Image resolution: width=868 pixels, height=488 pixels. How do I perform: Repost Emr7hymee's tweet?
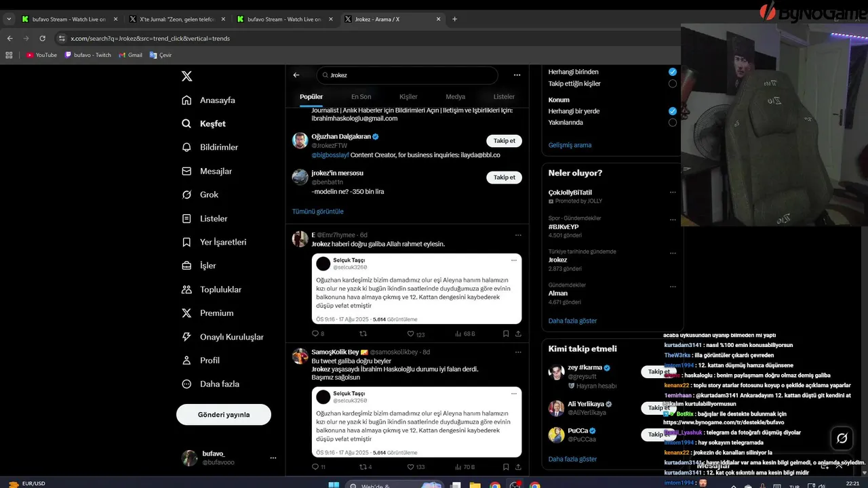[x=363, y=333]
